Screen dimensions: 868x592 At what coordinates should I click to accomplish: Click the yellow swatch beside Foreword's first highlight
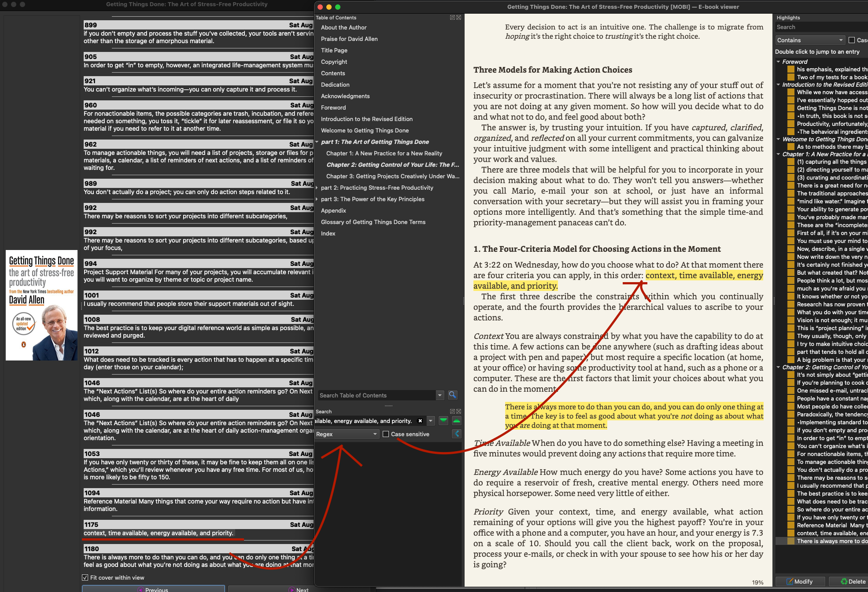click(791, 69)
